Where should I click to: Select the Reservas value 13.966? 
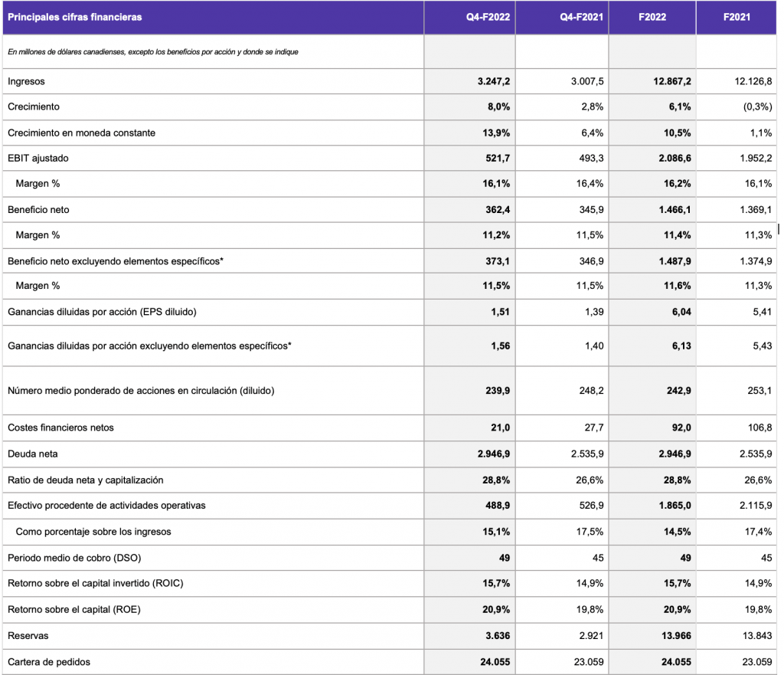(675, 636)
